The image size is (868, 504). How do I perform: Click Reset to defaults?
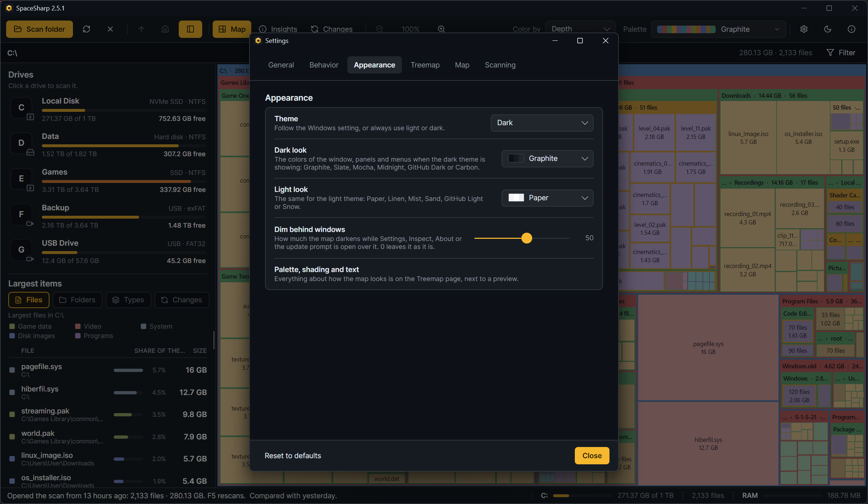[293, 456]
